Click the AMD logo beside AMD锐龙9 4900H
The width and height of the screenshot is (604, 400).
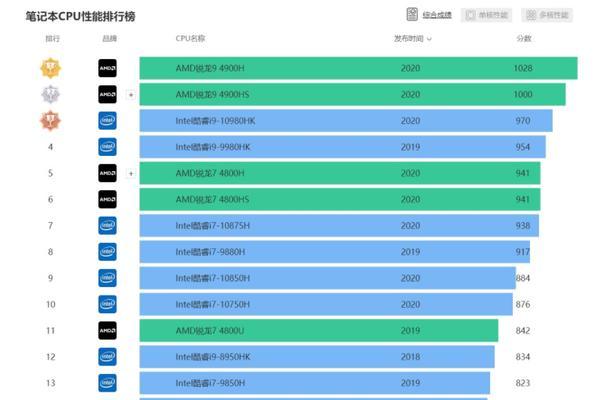pyautogui.click(x=107, y=68)
